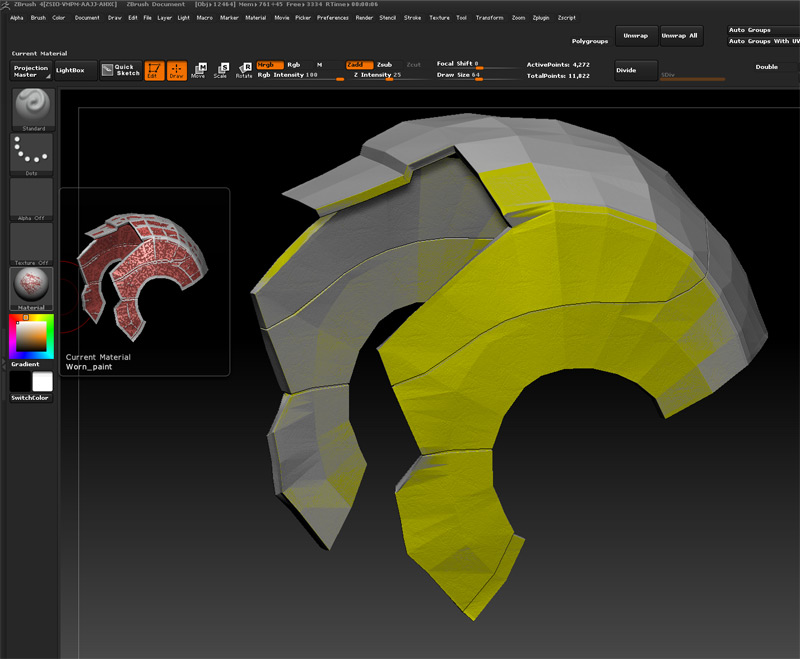This screenshot has width=800, height=659.
Task: Pick a color in the color picker square
Action: point(32,335)
